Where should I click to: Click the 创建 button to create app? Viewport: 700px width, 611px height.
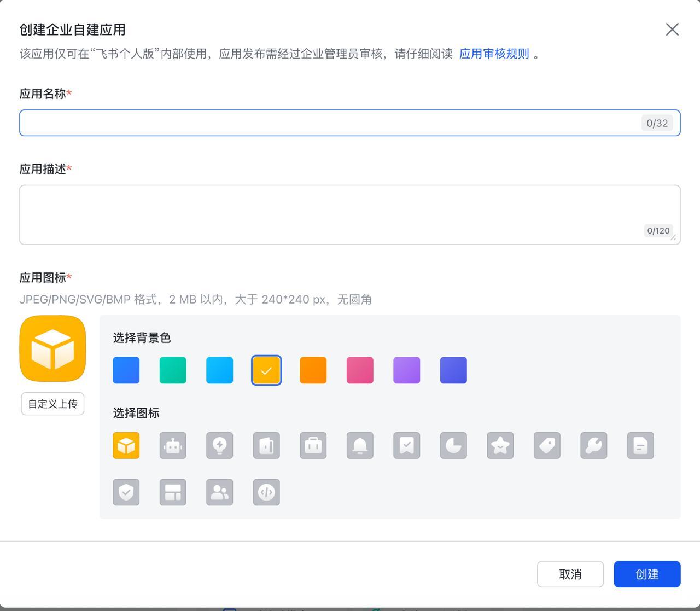point(647,574)
